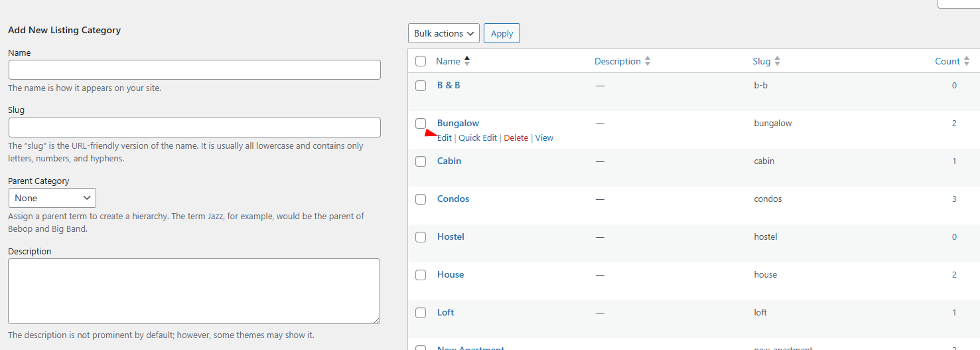Tick the select-all checkbox in table header
The image size is (980, 350).
[421, 61]
